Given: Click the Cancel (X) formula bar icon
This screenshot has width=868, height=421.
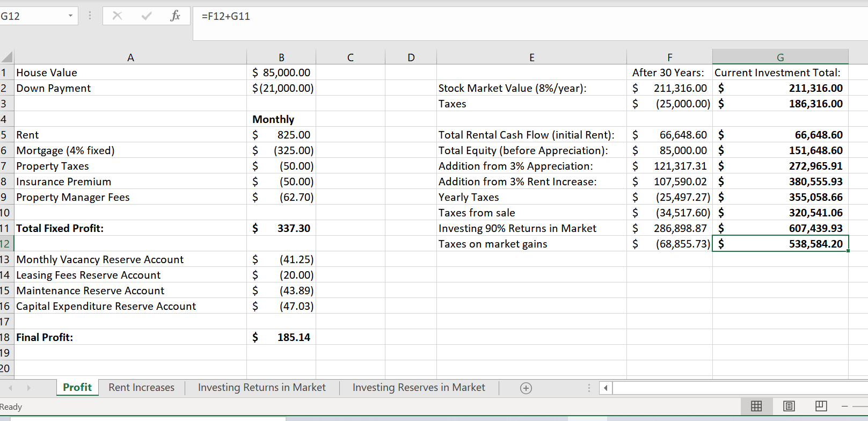Looking at the screenshot, I should tap(117, 16).
